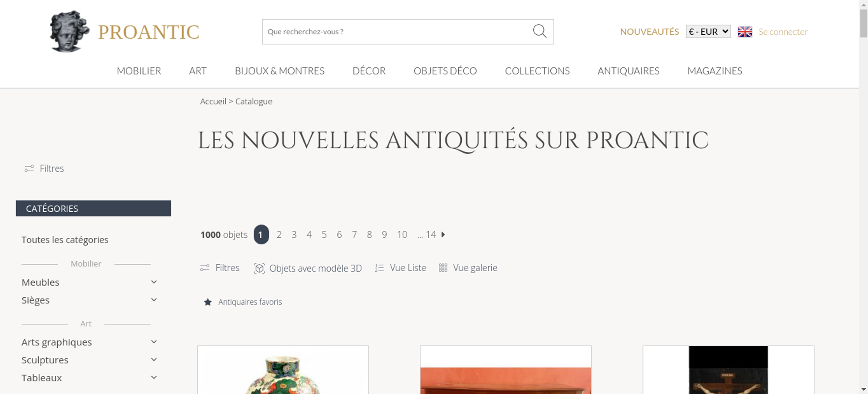Click the Proantic bust logo
The image size is (868, 394).
pos(69,31)
